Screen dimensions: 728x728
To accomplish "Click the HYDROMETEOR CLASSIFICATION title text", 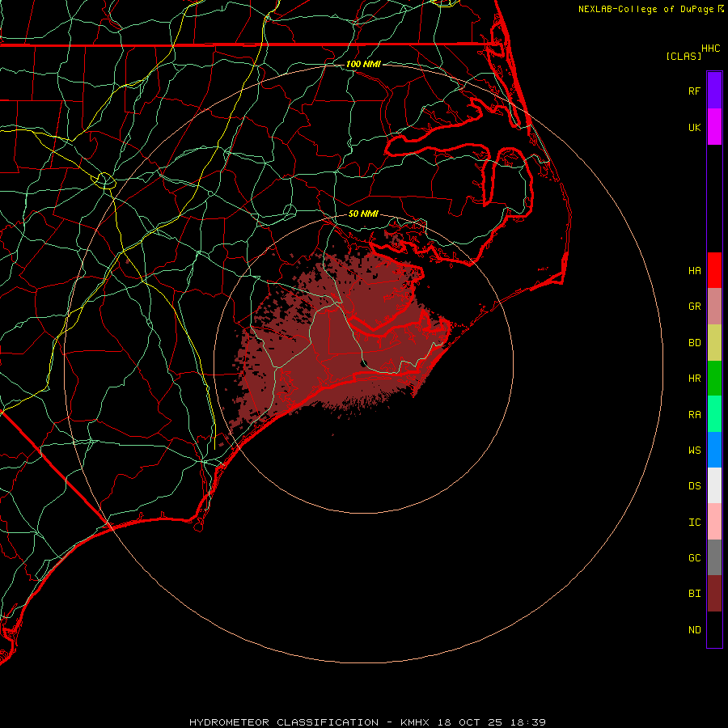I will coord(284,722).
